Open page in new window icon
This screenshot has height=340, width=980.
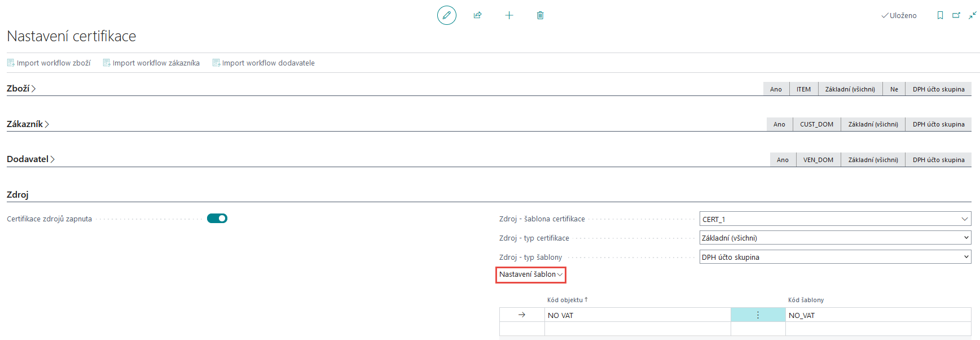pyautogui.click(x=956, y=15)
